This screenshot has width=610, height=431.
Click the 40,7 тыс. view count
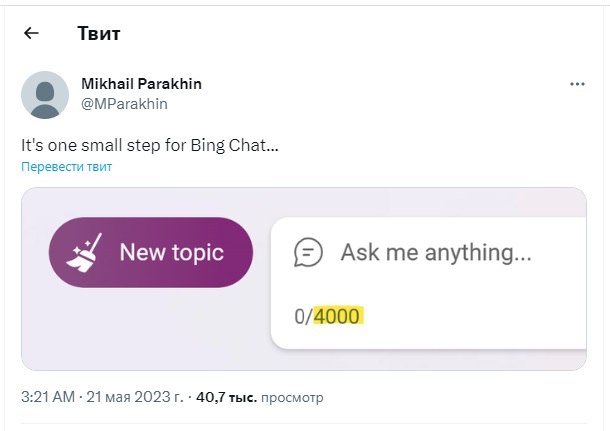(x=226, y=397)
